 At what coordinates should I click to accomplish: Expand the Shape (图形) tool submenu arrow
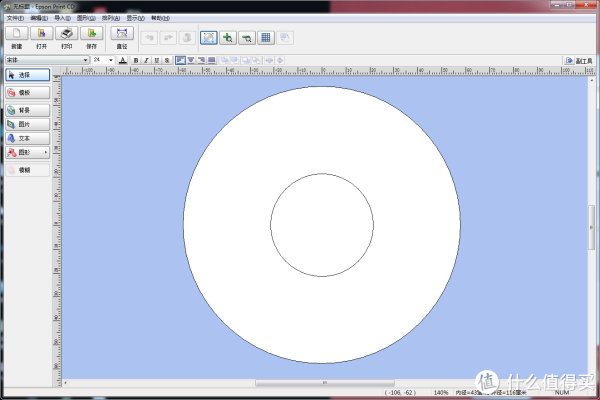pyautogui.click(x=46, y=152)
